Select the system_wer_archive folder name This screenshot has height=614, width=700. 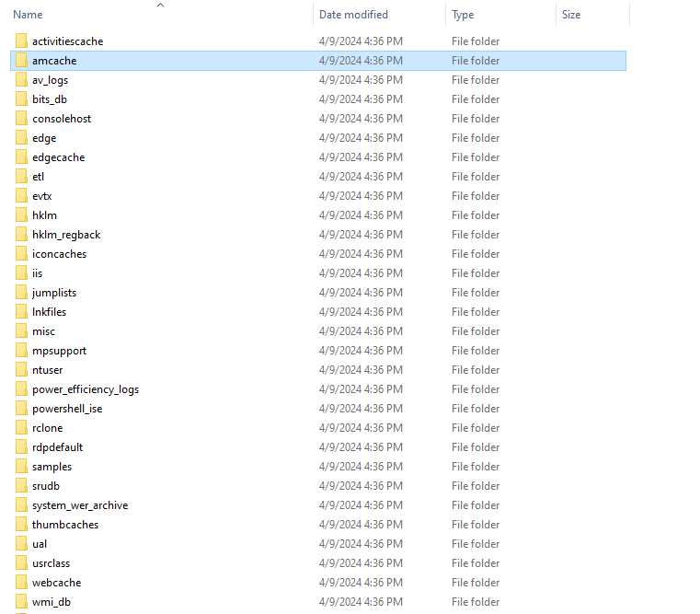[x=80, y=505]
